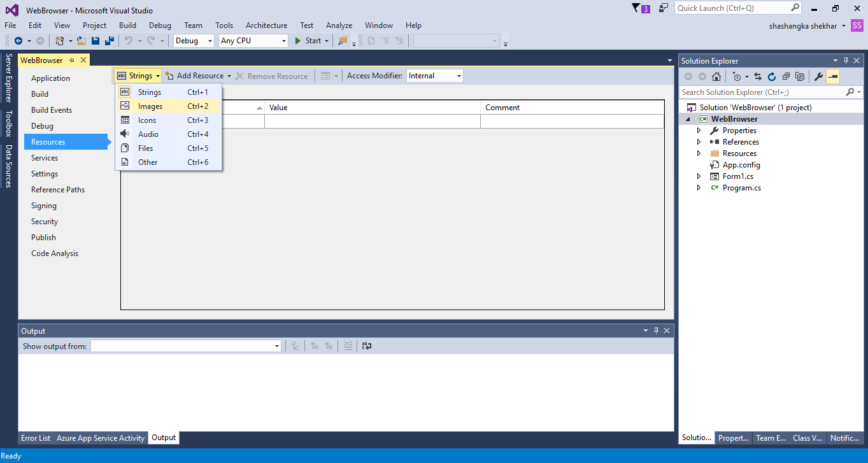The height and width of the screenshot is (463, 868).
Task: Select Files from resource type menu
Action: click(x=168, y=148)
